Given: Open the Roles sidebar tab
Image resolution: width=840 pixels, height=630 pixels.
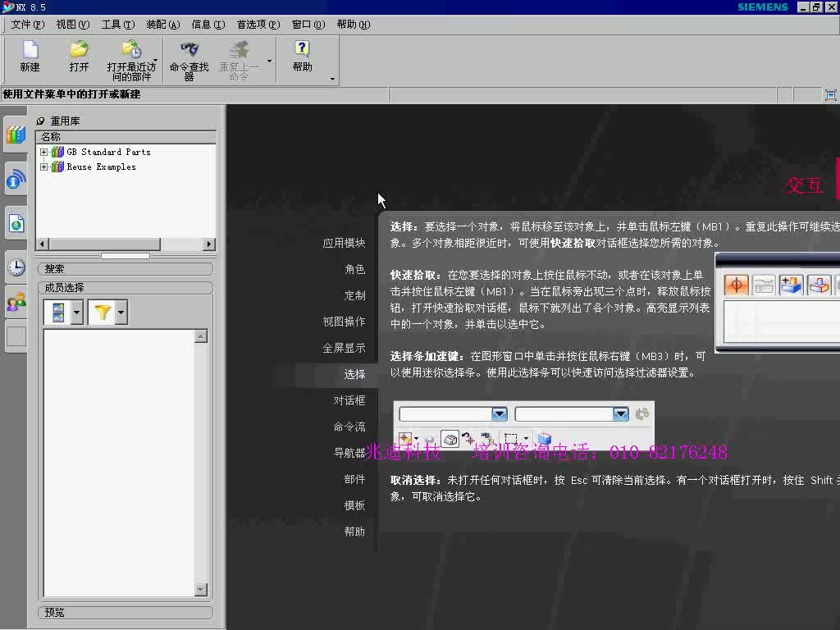Looking at the screenshot, I should point(16,302).
